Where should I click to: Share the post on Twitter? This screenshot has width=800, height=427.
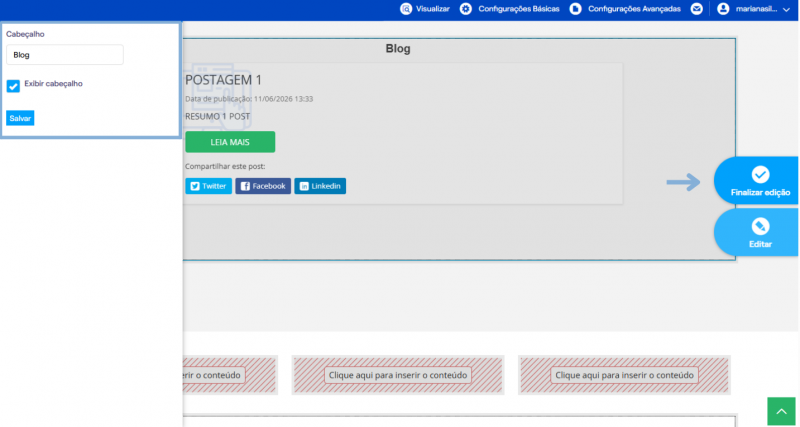coord(208,186)
